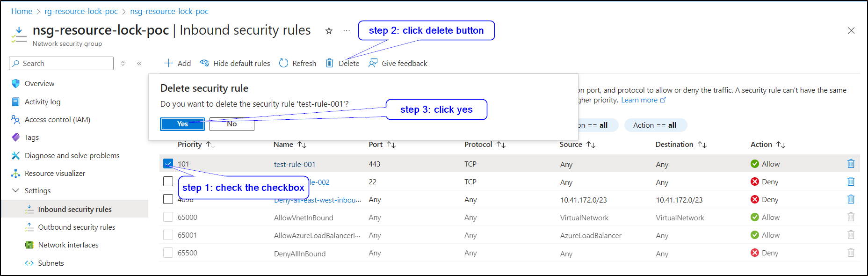Sort by the Source column
868x276 pixels.
tap(578, 145)
